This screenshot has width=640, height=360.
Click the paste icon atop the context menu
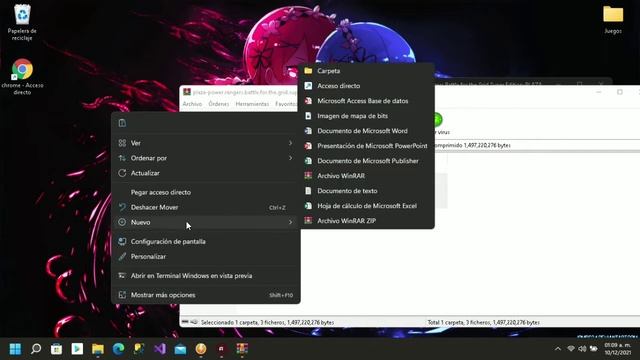(122, 123)
